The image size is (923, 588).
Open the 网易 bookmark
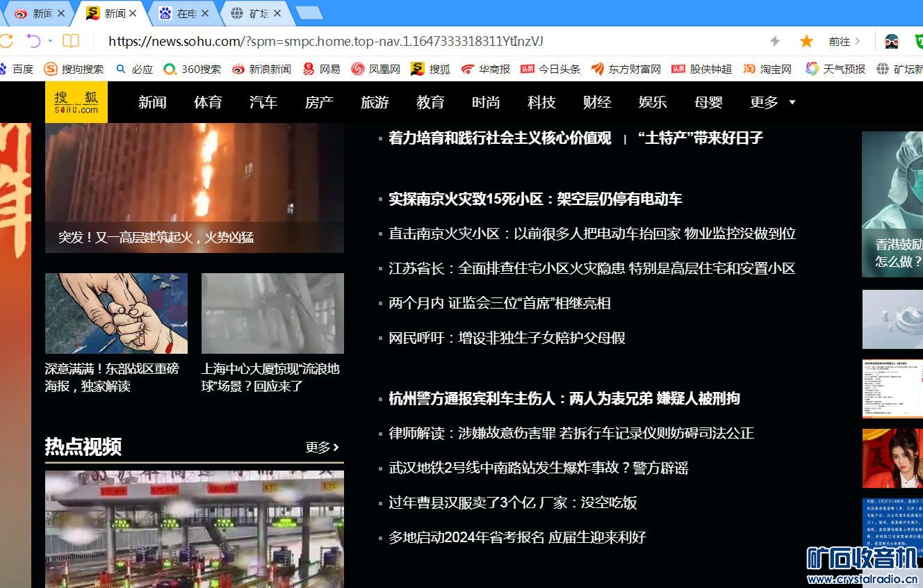pyautogui.click(x=321, y=69)
